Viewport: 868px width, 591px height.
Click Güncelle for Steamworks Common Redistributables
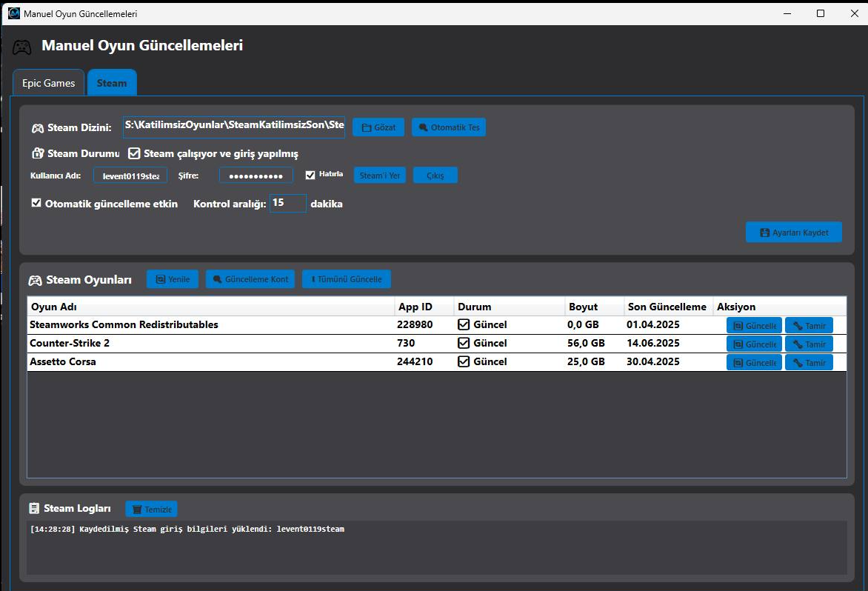coord(754,325)
